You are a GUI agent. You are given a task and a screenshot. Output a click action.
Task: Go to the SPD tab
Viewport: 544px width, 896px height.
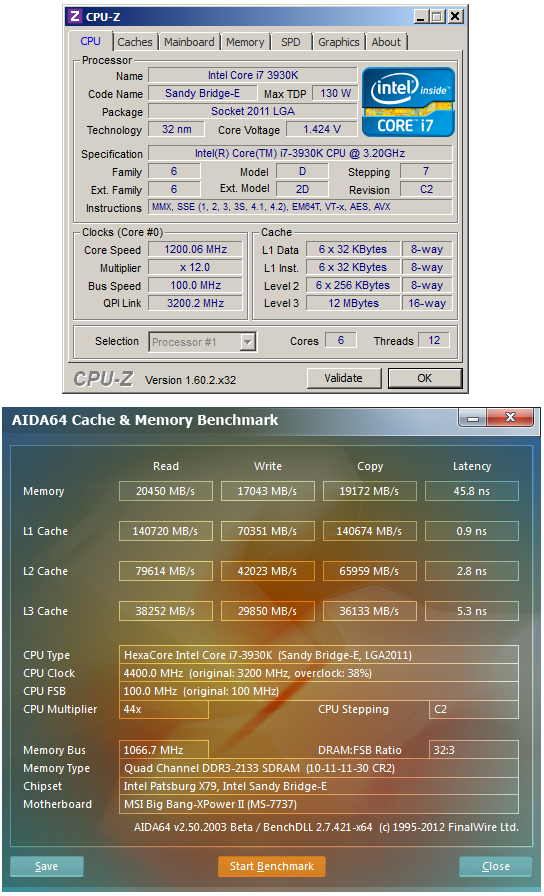pyautogui.click(x=291, y=42)
